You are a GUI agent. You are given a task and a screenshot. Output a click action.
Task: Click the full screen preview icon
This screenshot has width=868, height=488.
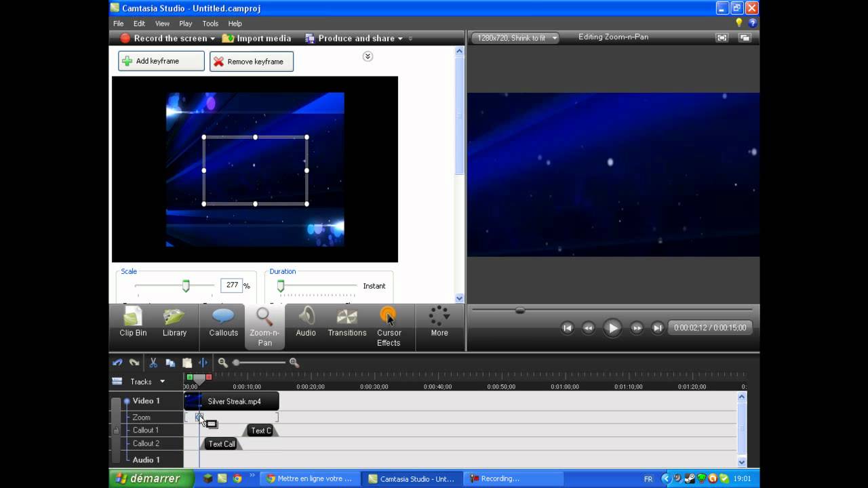(x=722, y=38)
